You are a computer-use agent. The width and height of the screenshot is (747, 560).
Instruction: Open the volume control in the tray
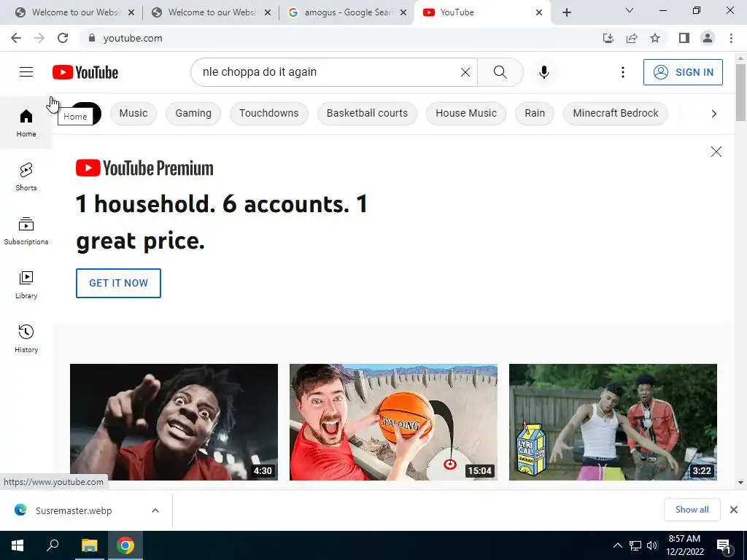[x=652, y=545]
